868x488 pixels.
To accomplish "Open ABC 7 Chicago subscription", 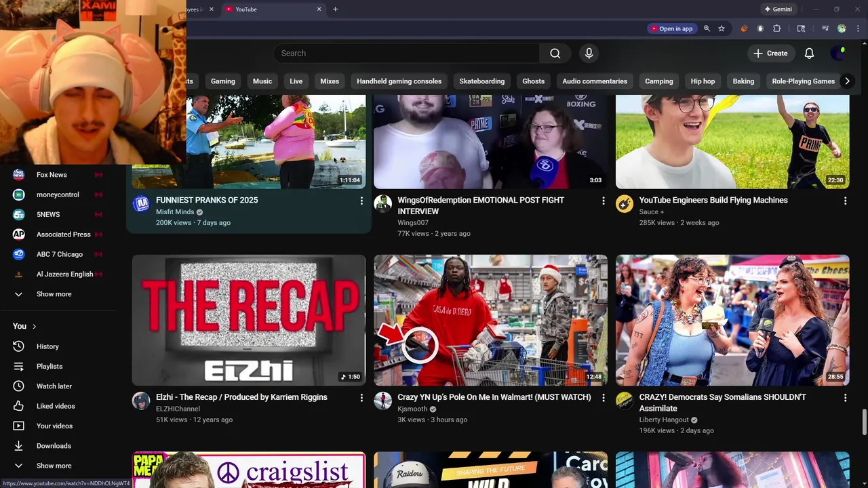I will point(58,254).
